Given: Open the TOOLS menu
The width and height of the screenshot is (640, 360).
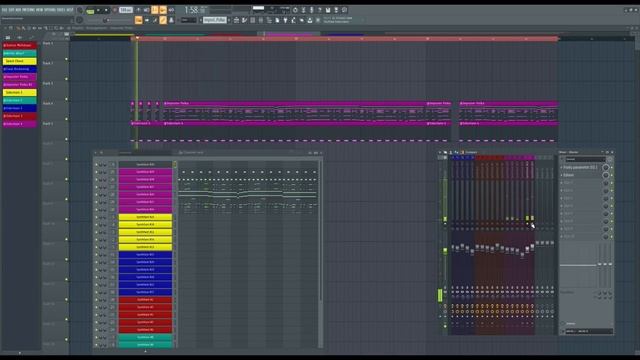Looking at the screenshot, I should (61, 10).
